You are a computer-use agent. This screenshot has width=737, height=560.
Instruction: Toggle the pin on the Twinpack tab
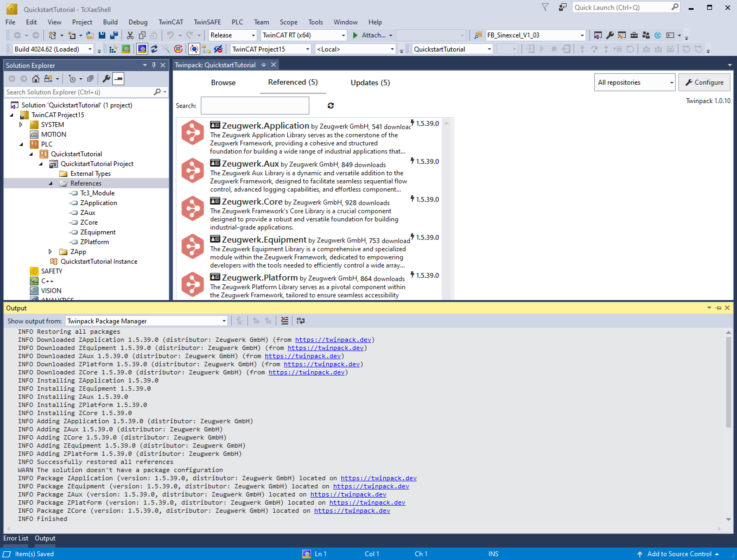[263, 65]
